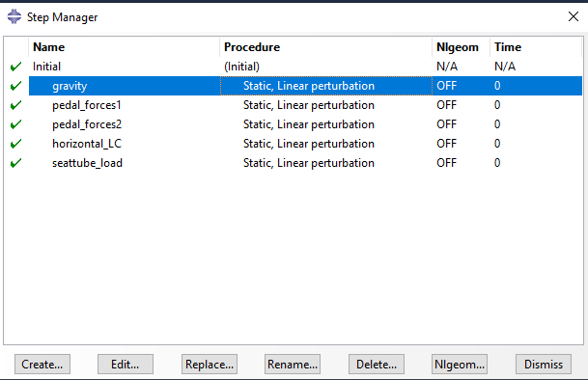Screen dimensions: 588x380
Task: Close the Step Manager window
Action: (574, 16)
